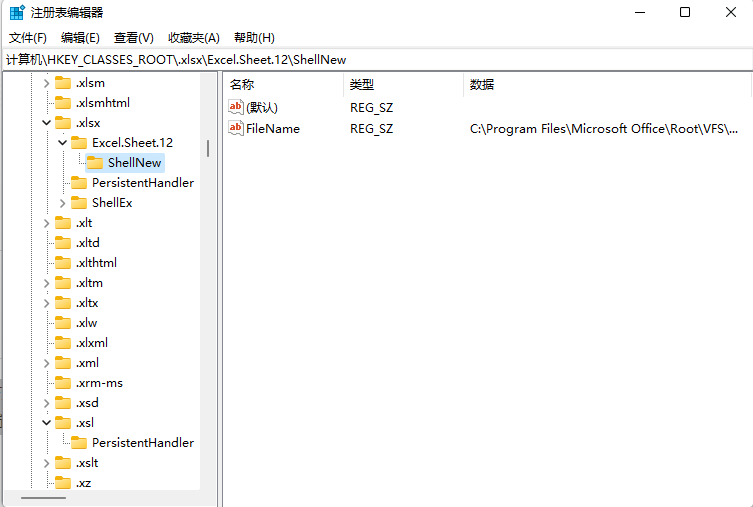753x507 pixels.
Task: Open the 收藏夹(A) menu
Action: [194, 38]
